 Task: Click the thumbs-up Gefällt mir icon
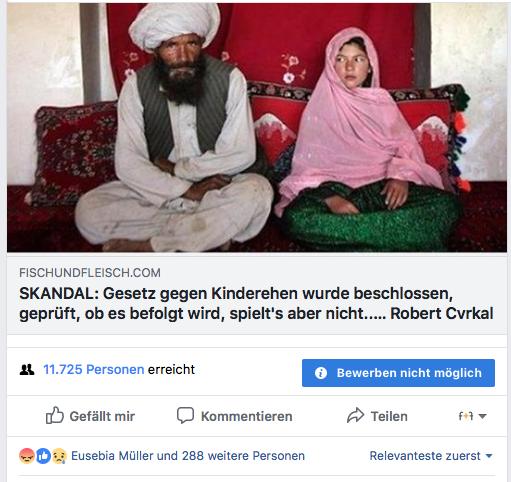point(55,415)
